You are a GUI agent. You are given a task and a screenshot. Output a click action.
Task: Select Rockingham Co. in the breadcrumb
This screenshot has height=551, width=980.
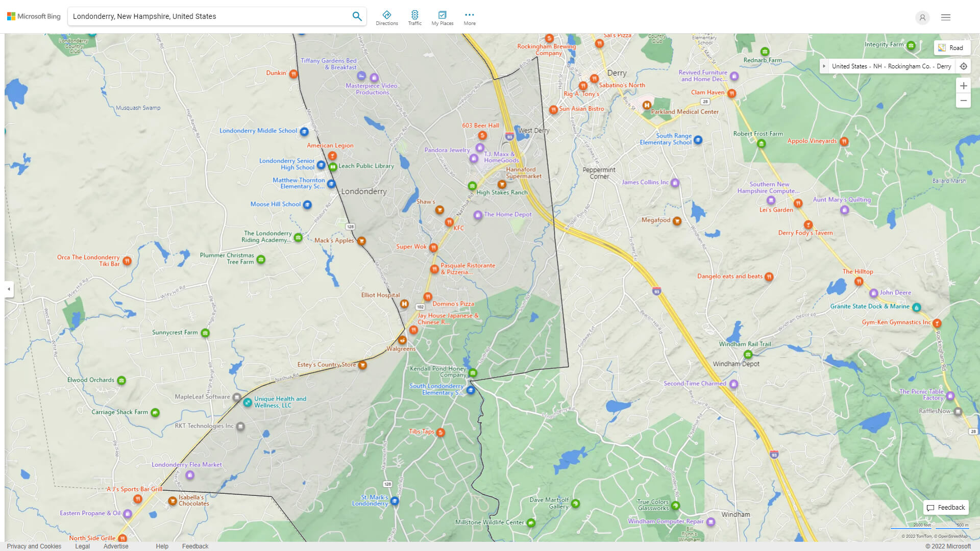909,66
